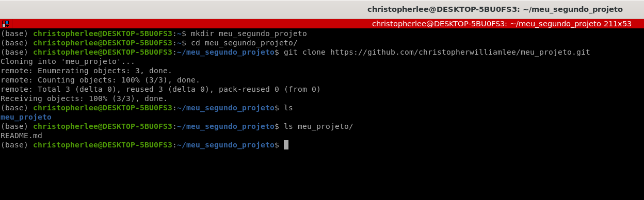Click the 'Enumerating objects' output line
This screenshot has height=200, width=644.
86,71
